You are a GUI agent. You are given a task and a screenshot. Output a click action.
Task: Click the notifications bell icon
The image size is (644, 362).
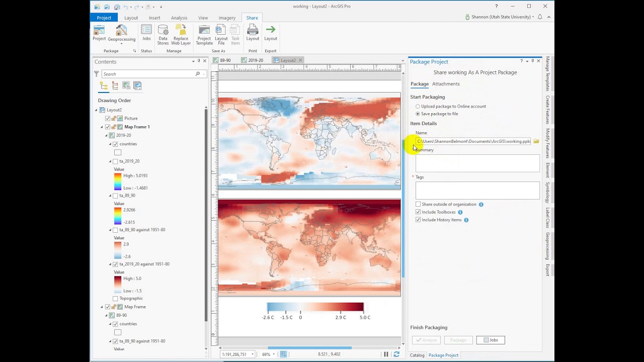(540, 17)
